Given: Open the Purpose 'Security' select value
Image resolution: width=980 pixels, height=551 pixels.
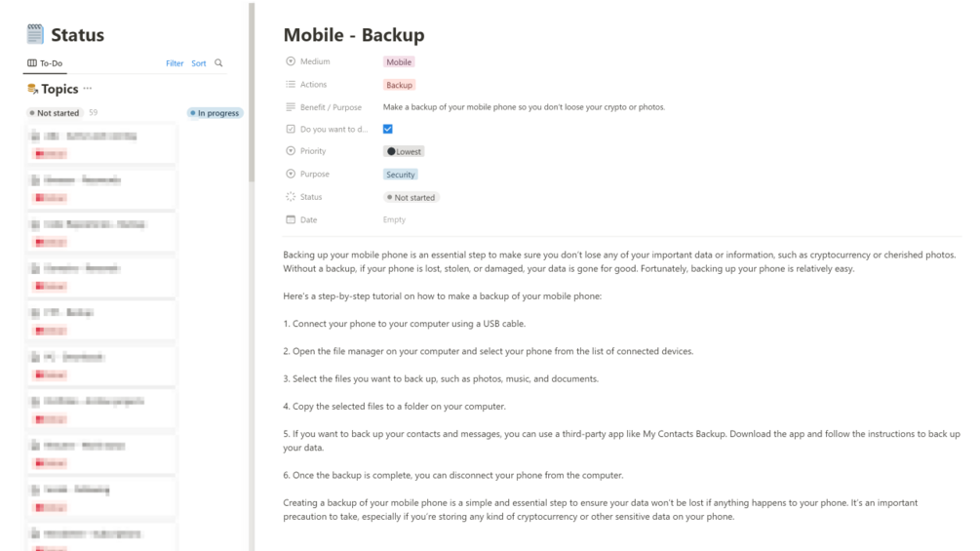Looking at the screenshot, I should click(x=400, y=175).
